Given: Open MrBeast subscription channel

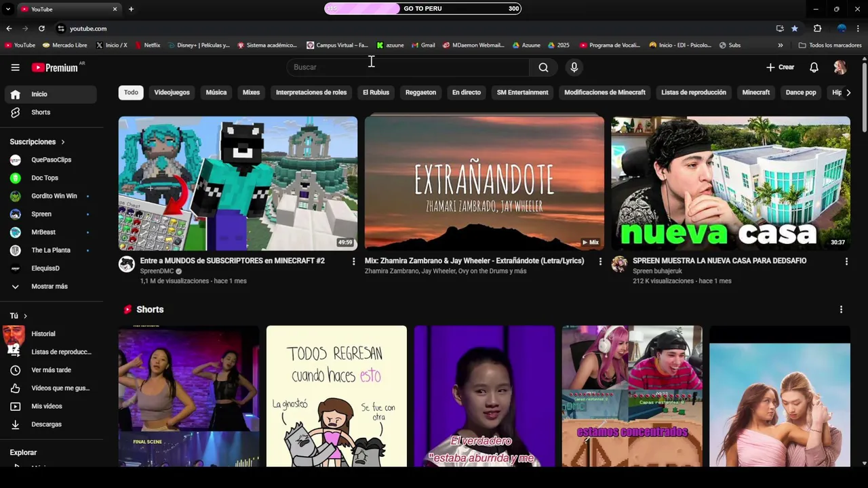Looking at the screenshot, I should point(51,232).
